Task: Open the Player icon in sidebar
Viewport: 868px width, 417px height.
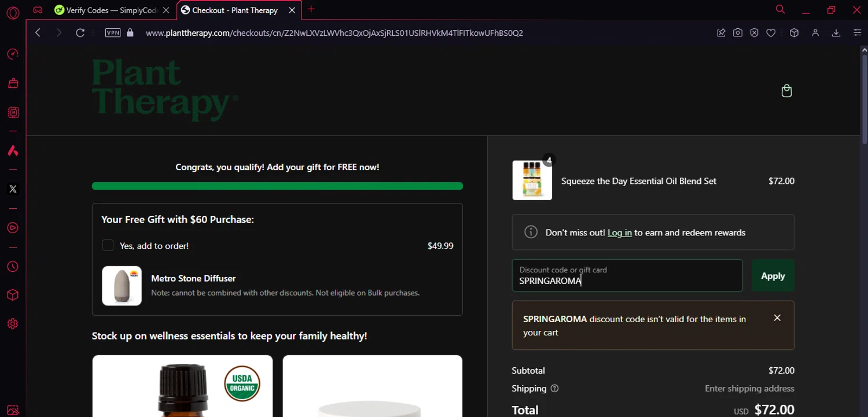Action: tap(13, 228)
